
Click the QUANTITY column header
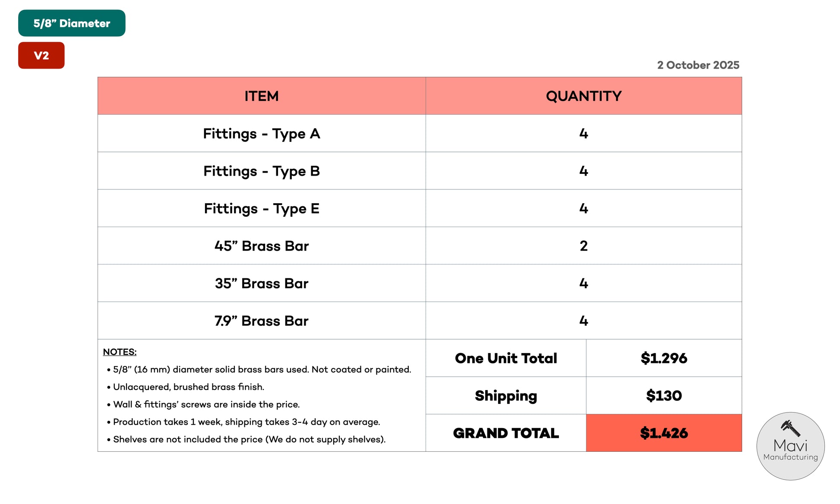click(584, 96)
